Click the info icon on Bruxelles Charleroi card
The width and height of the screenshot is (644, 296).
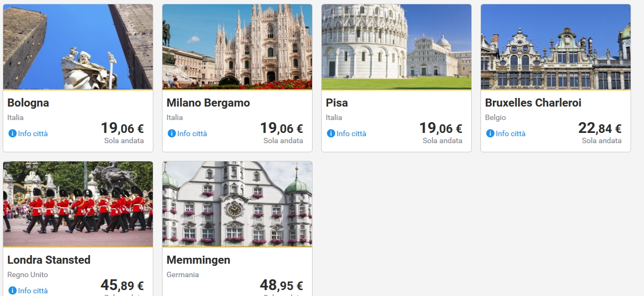[490, 133]
